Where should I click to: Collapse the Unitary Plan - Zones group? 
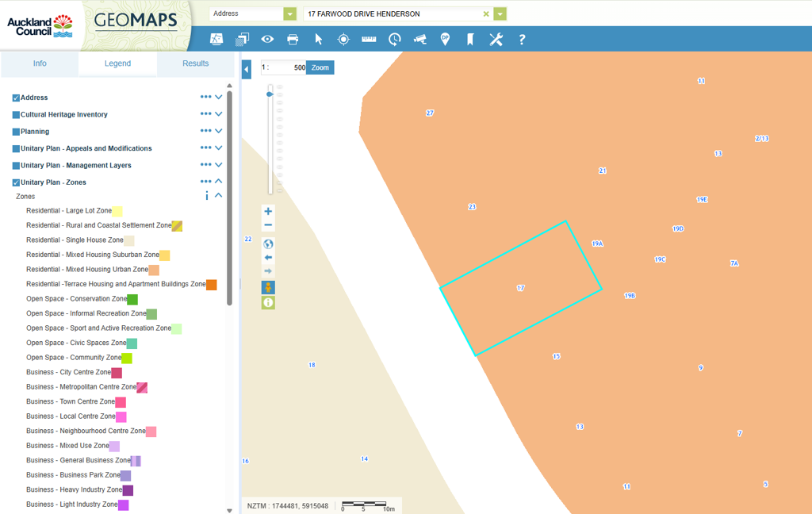coord(219,182)
